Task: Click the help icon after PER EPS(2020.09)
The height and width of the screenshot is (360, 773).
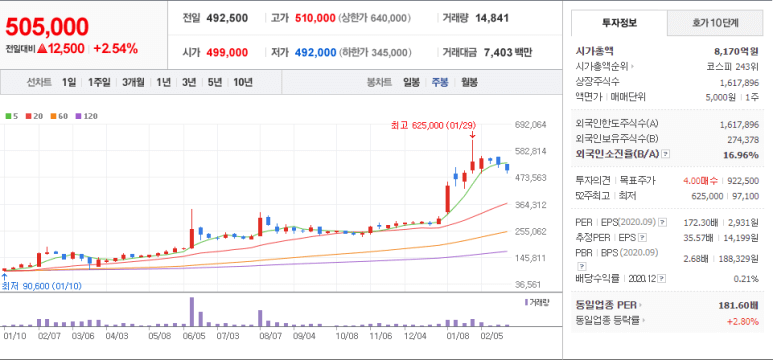Action: point(663,222)
